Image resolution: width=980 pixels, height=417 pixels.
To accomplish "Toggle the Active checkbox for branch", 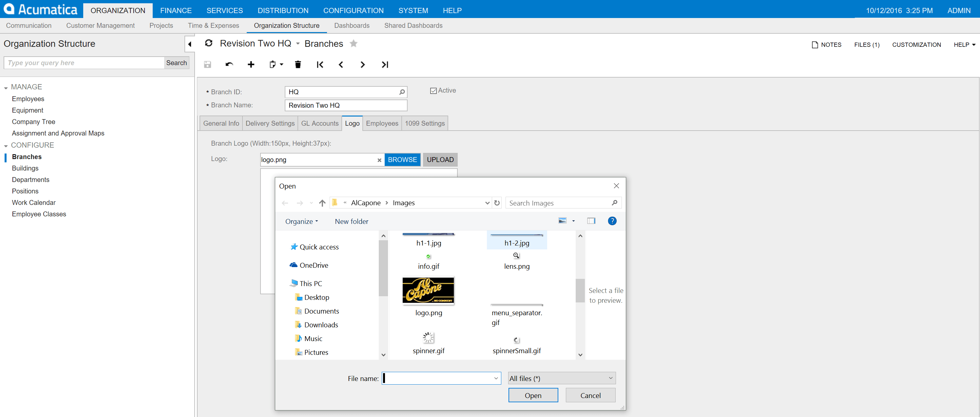I will (x=434, y=91).
